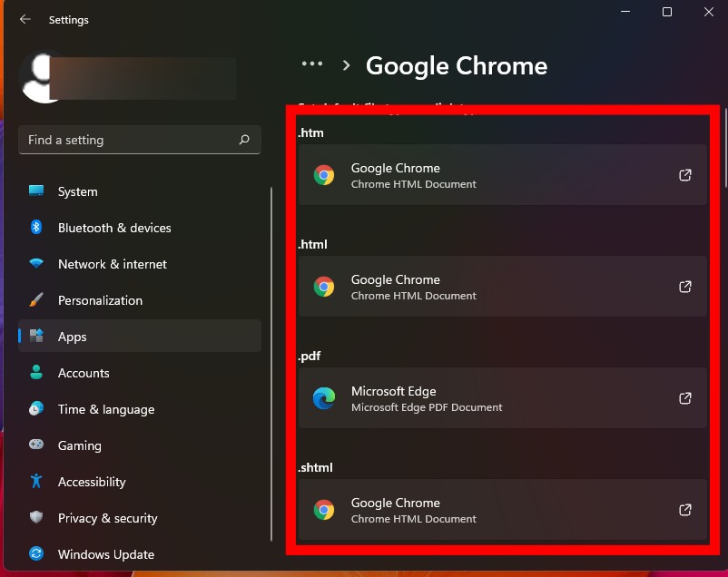Click the Chrome logo in .htm row

[x=324, y=175]
